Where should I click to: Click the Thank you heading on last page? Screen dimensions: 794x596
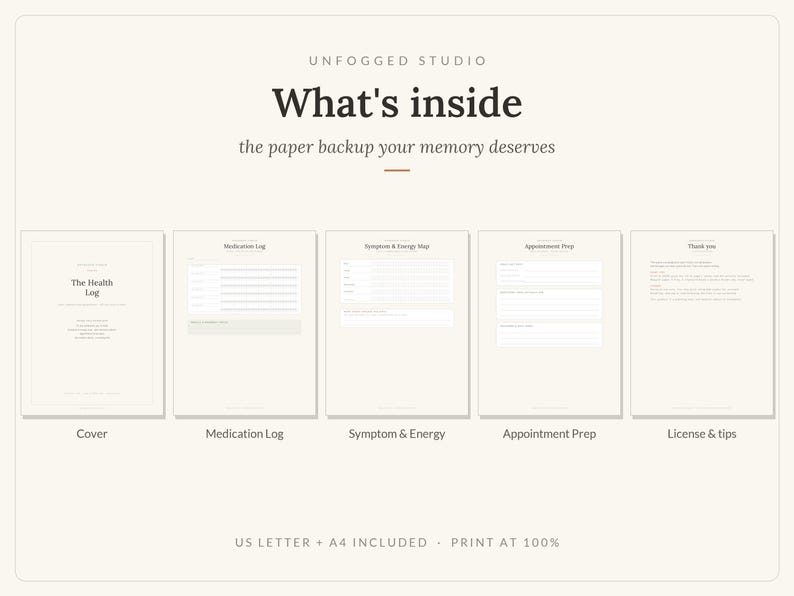702,246
